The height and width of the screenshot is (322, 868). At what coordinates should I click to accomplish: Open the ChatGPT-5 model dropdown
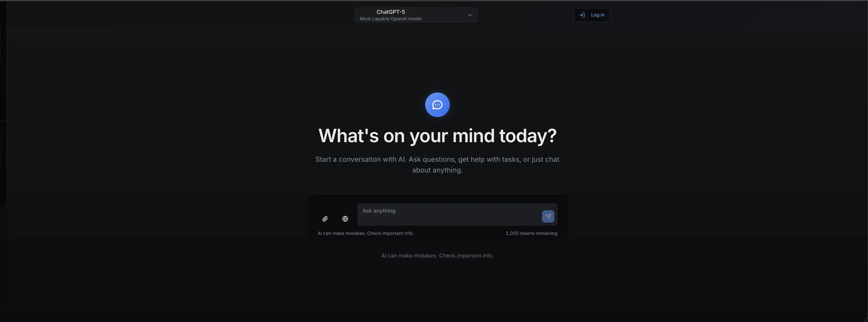coord(416,15)
